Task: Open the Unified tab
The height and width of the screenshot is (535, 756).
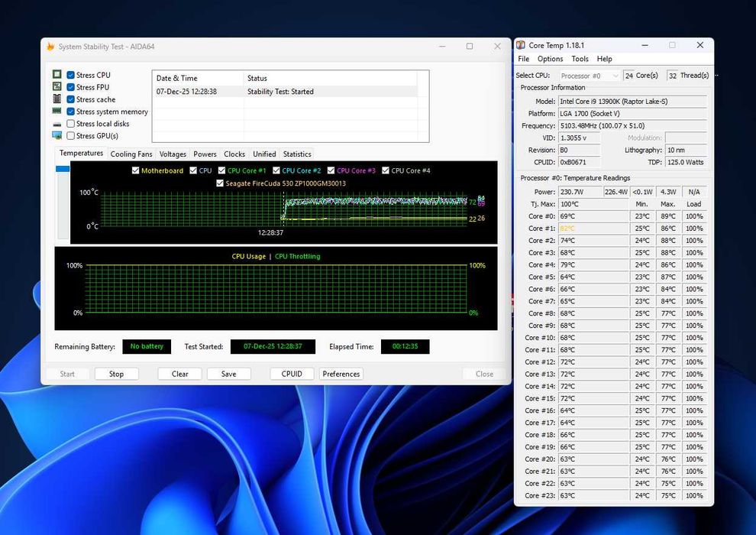Action: tap(264, 154)
